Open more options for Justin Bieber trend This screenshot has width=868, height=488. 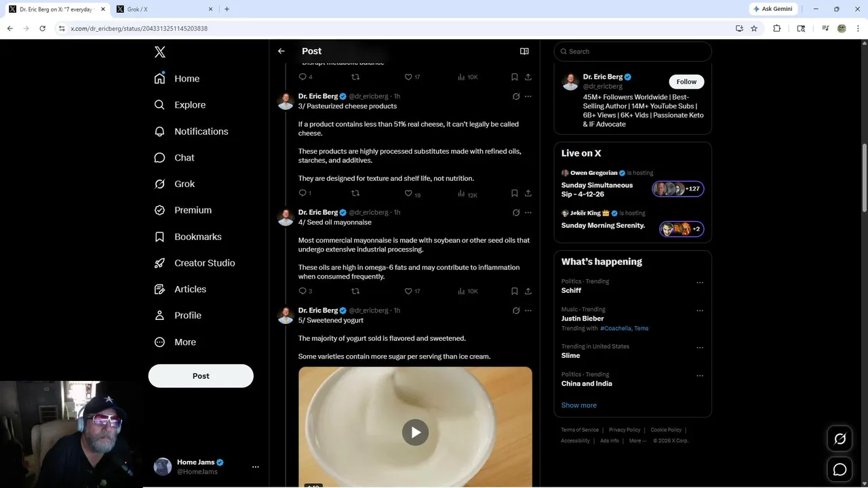click(700, 311)
